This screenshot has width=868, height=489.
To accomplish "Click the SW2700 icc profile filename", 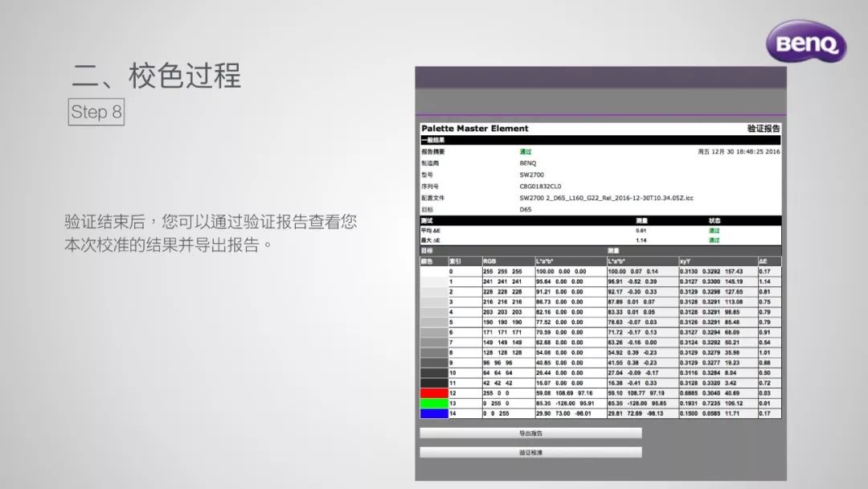I will [x=608, y=197].
